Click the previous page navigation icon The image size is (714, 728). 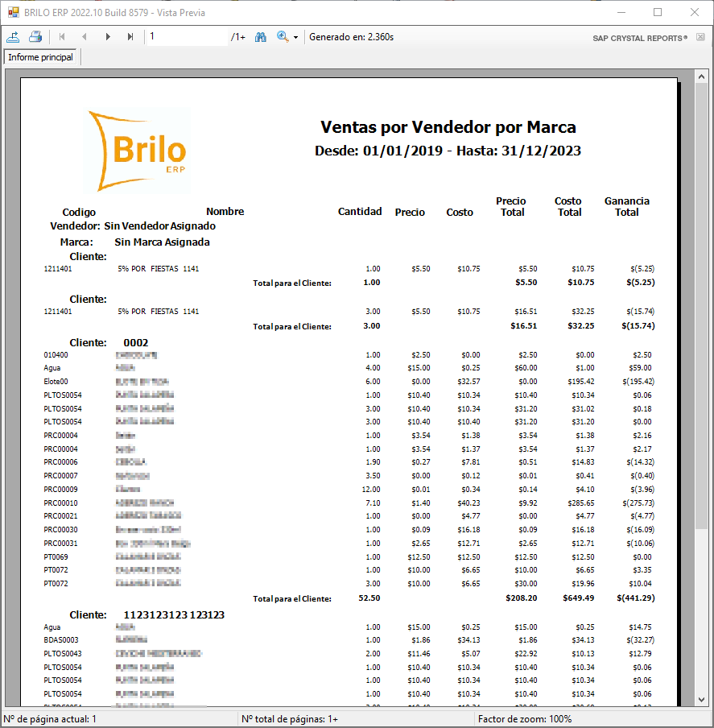(x=85, y=36)
